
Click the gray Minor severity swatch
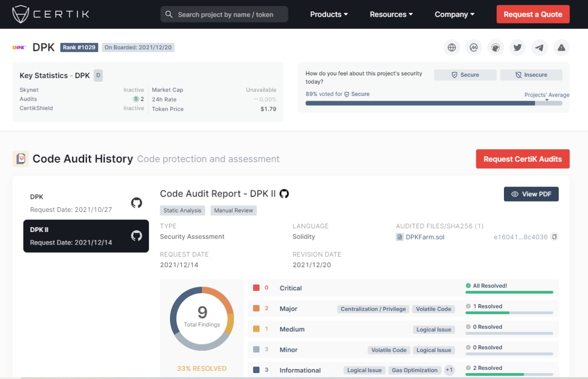click(256, 350)
